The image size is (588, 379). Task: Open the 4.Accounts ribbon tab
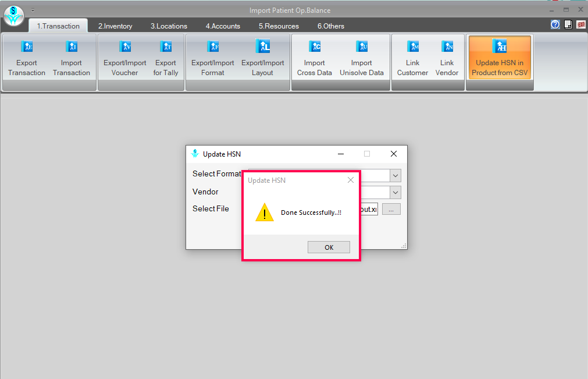pos(223,26)
